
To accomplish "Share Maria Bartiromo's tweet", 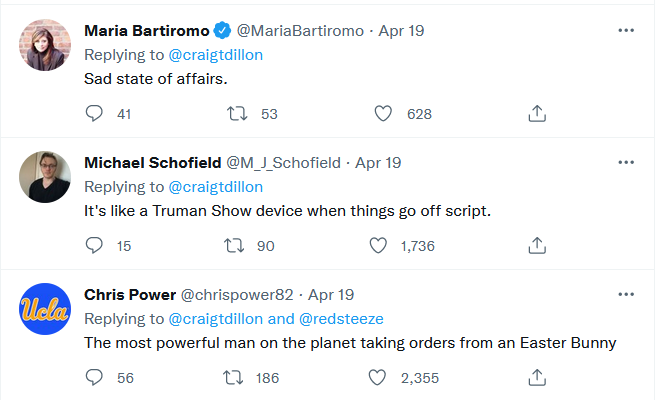I will 536,114.
